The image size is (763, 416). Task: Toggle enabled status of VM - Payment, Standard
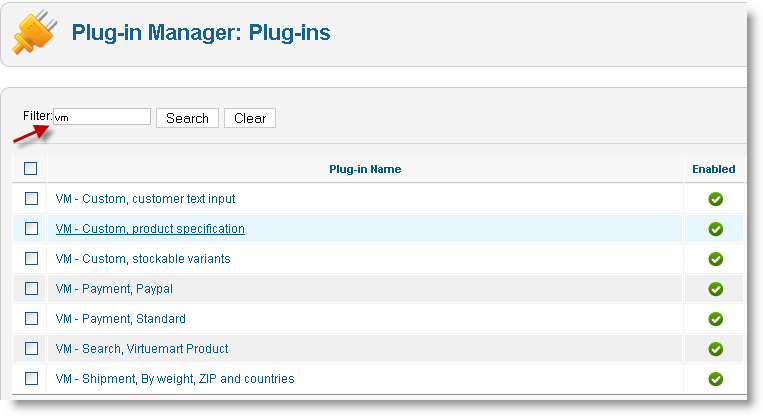tap(715, 319)
